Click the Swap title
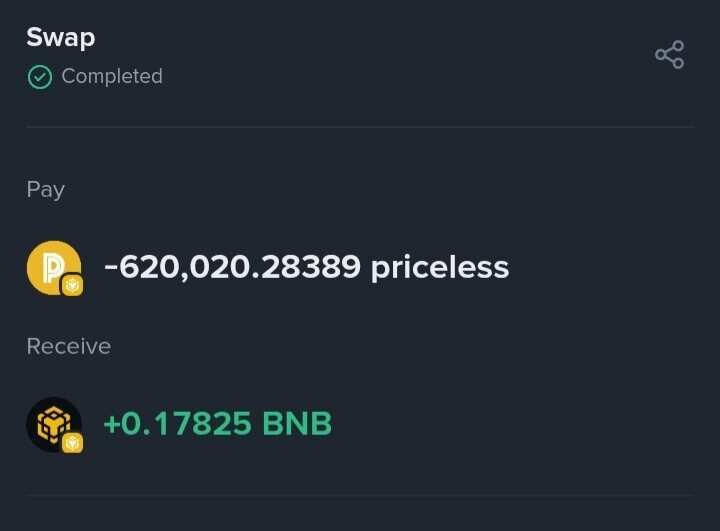 point(61,38)
